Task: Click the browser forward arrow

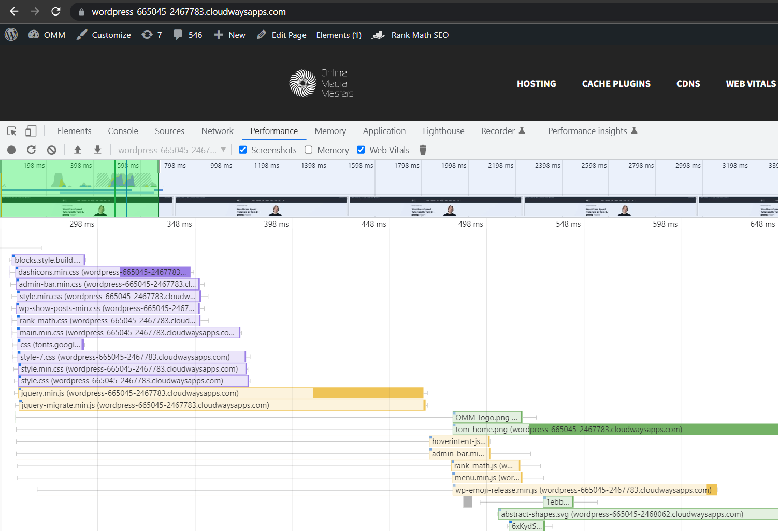Action: tap(35, 11)
